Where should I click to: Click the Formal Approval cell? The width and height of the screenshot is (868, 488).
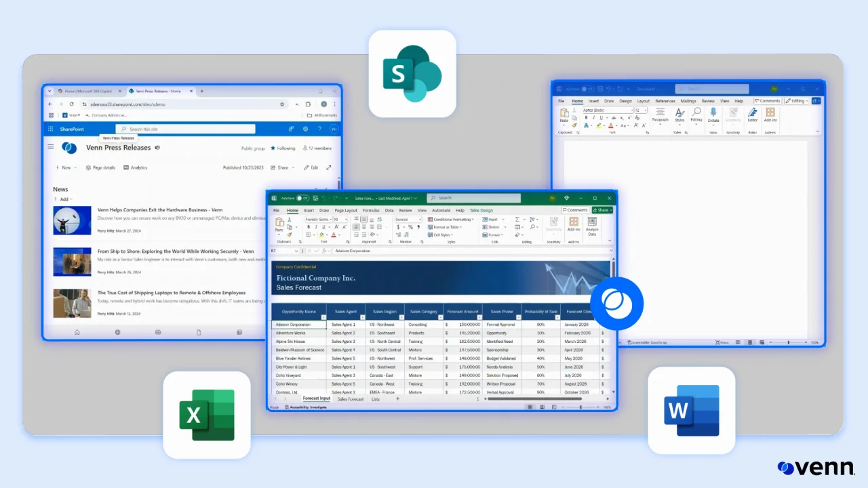pos(502,325)
